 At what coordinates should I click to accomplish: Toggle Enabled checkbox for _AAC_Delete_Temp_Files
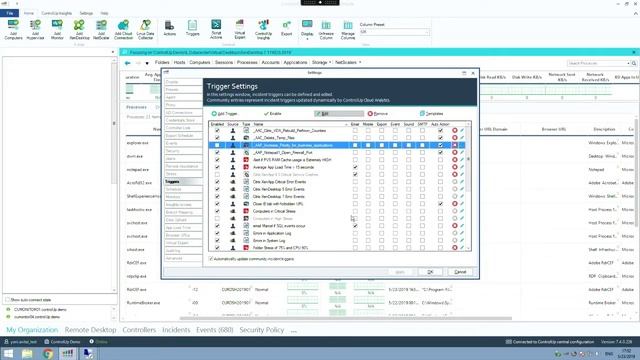217,138
